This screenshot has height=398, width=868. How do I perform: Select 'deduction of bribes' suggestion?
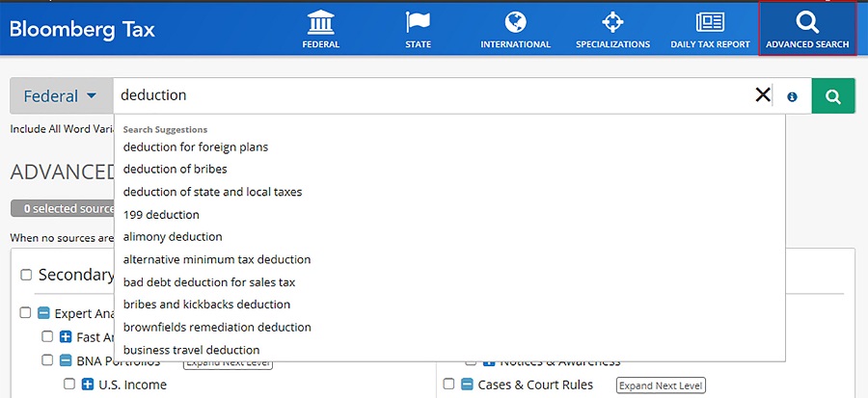[x=175, y=170]
